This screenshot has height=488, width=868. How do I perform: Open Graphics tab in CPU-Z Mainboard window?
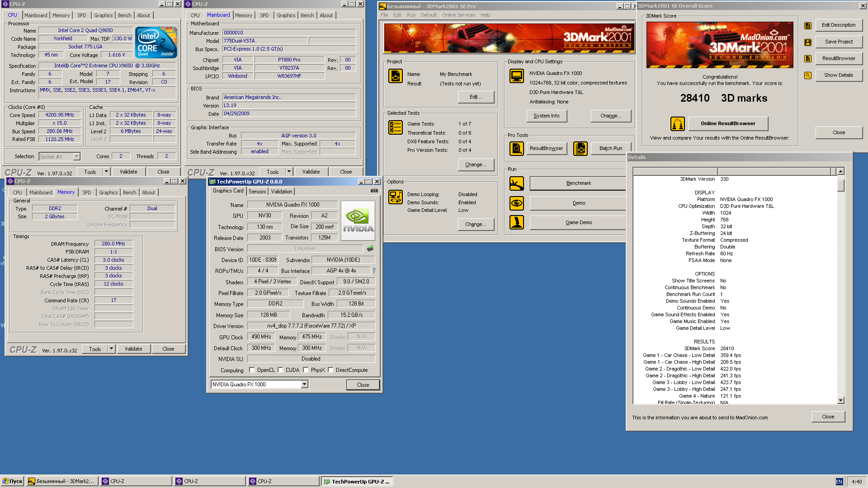tap(286, 15)
